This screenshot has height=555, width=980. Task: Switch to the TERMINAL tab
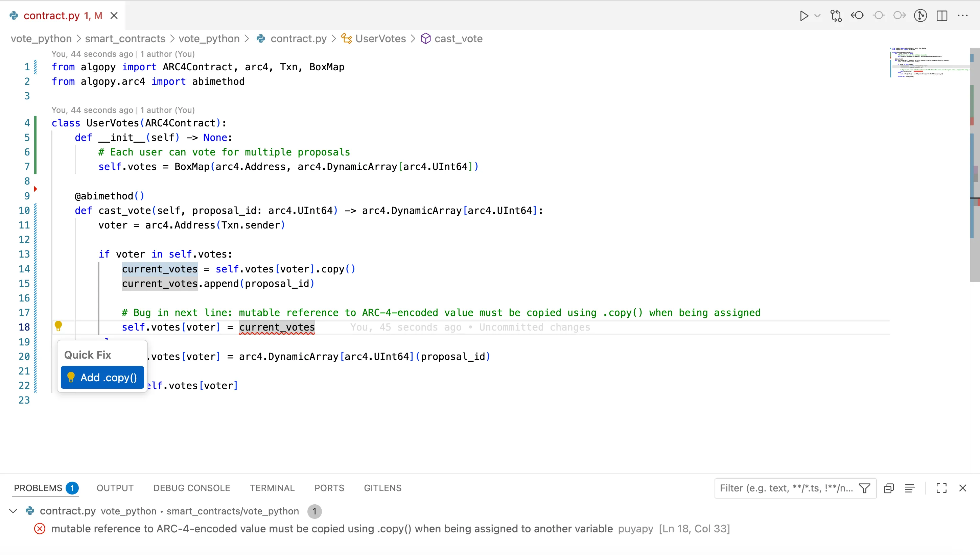(x=272, y=488)
